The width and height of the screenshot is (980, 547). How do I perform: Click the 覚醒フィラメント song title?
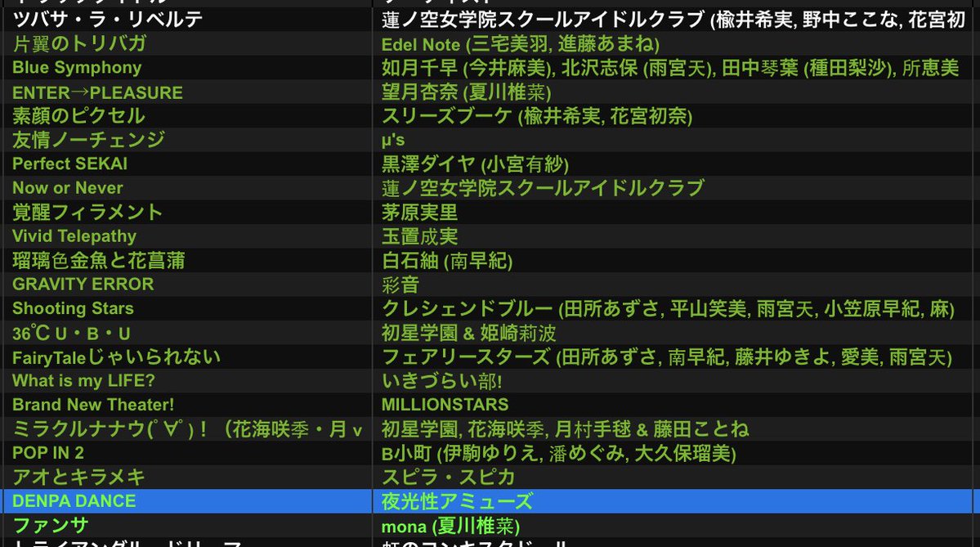[x=87, y=213]
